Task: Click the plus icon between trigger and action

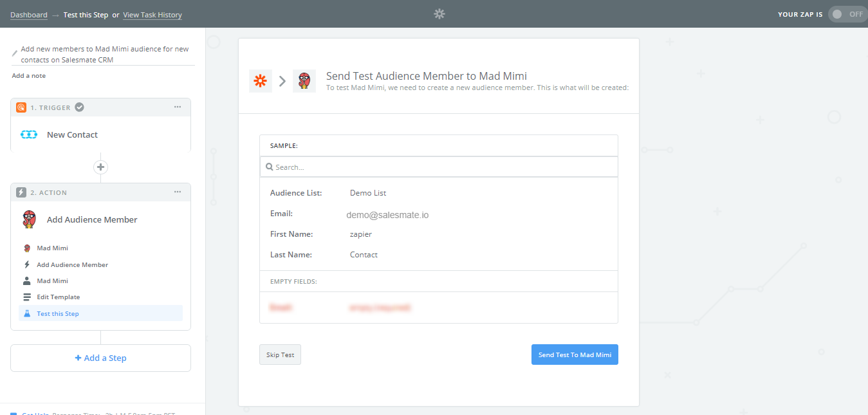Action: click(x=100, y=167)
